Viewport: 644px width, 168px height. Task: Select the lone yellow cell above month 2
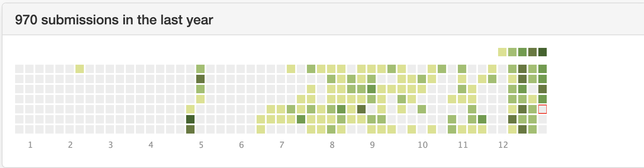[80, 69]
